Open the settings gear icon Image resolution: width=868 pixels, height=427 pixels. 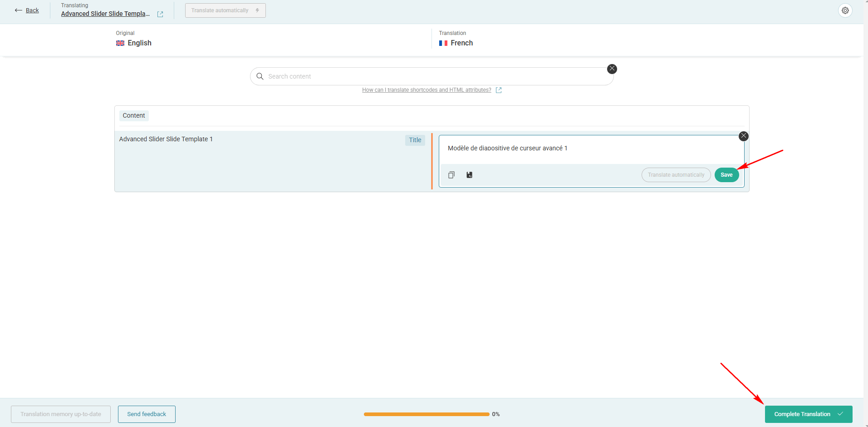click(845, 10)
